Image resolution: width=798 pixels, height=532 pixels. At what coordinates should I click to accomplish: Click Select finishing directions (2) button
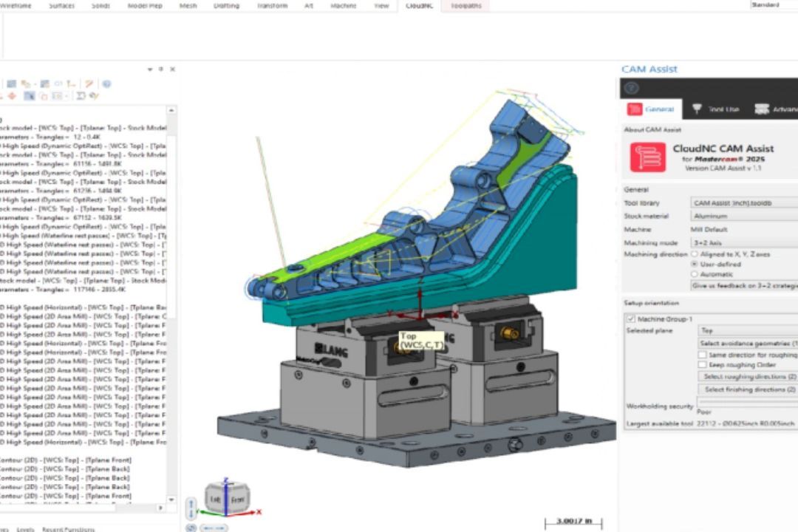point(748,389)
